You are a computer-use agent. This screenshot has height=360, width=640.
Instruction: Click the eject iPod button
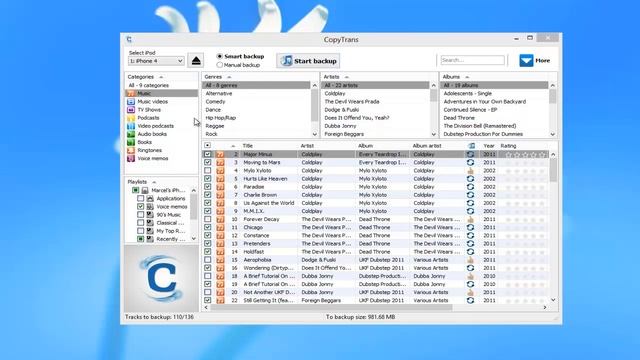point(196,61)
